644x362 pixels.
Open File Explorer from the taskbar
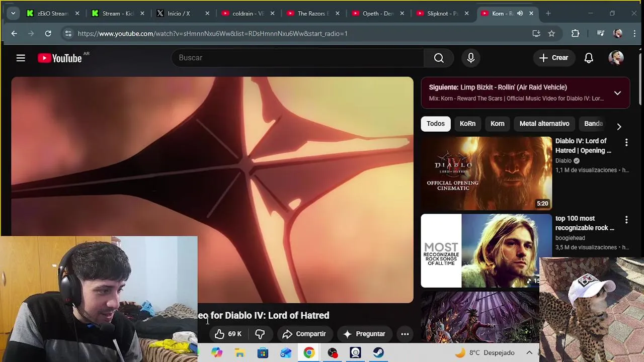pyautogui.click(x=239, y=352)
